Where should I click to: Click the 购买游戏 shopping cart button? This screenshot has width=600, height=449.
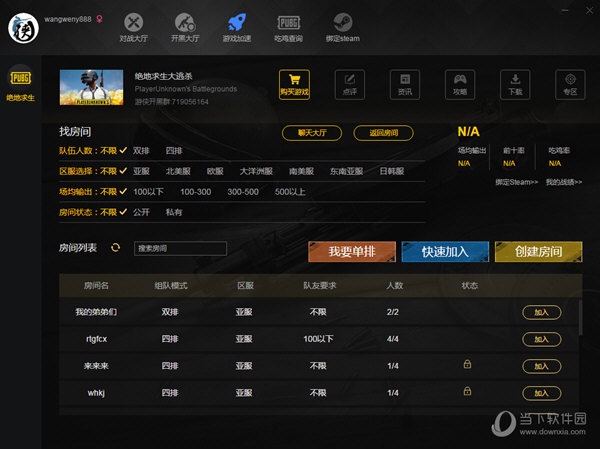294,85
